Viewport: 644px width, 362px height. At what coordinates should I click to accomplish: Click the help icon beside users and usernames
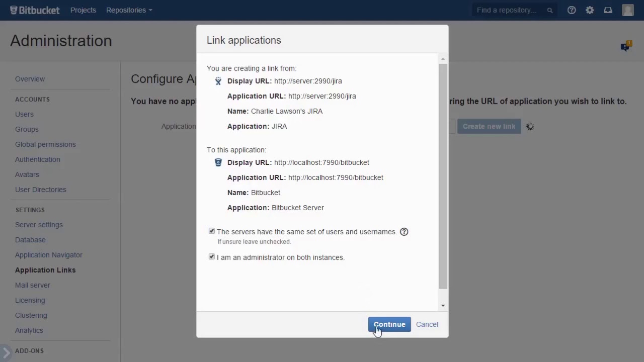click(404, 232)
